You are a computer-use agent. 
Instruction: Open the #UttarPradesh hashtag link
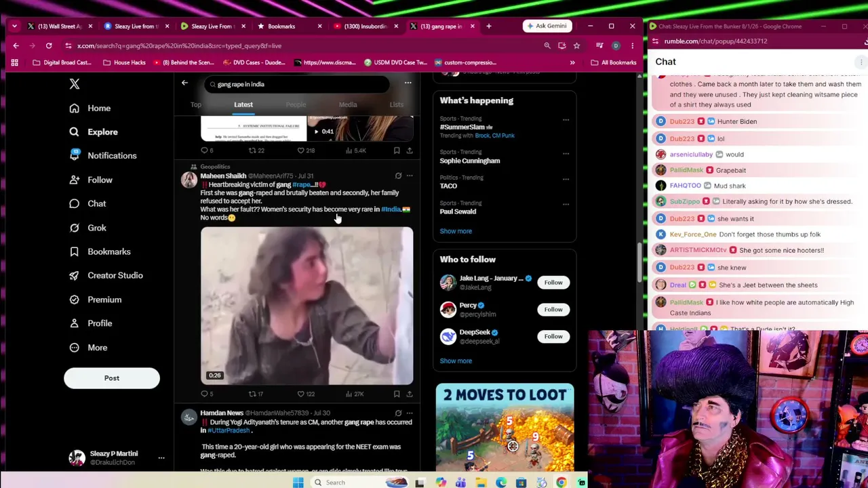tap(229, 430)
